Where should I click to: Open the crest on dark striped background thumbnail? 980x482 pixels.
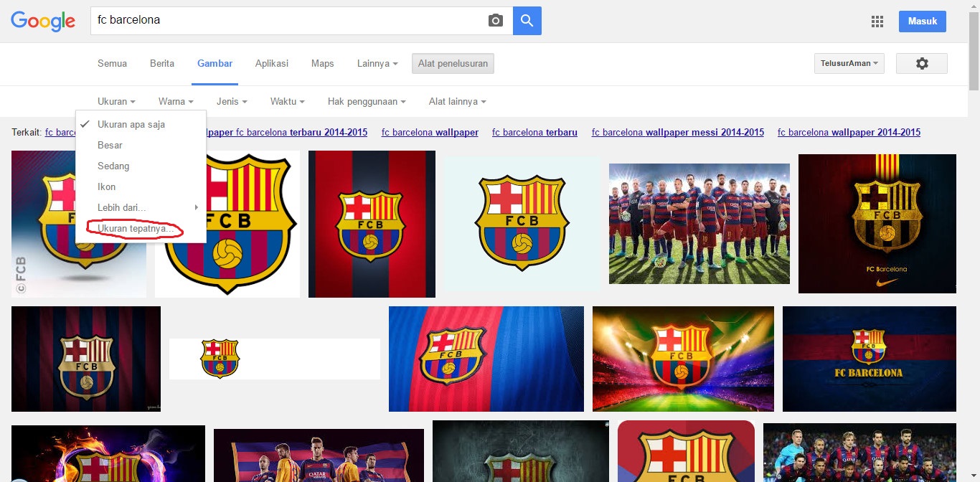coord(86,359)
